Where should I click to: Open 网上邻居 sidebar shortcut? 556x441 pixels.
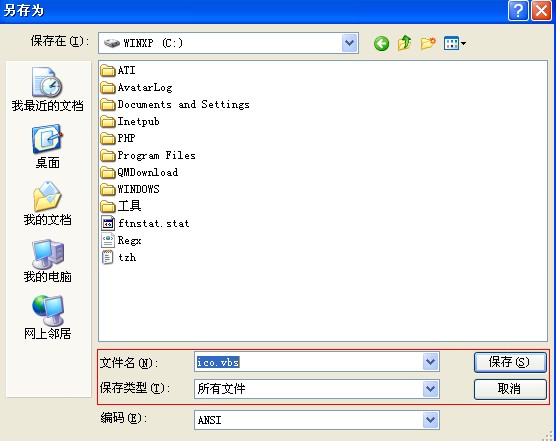(x=47, y=318)
